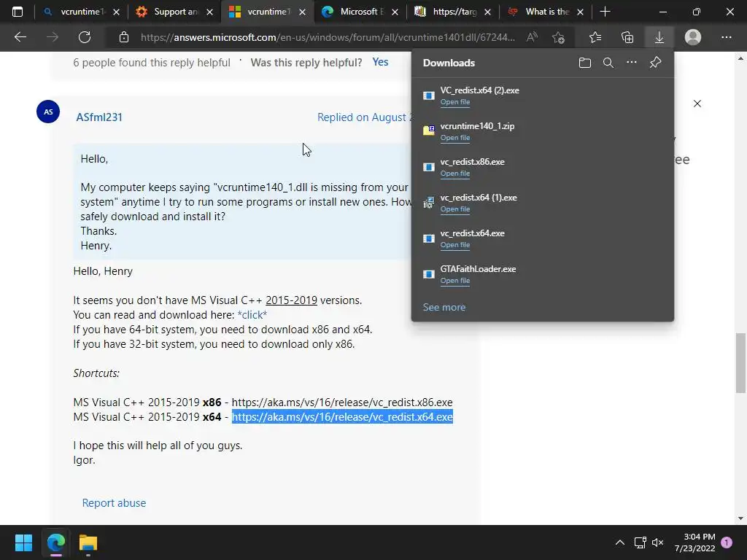Click the scrollbar down arrow
The width and height of the screenshot is (747, 560).
click(740, 518)
